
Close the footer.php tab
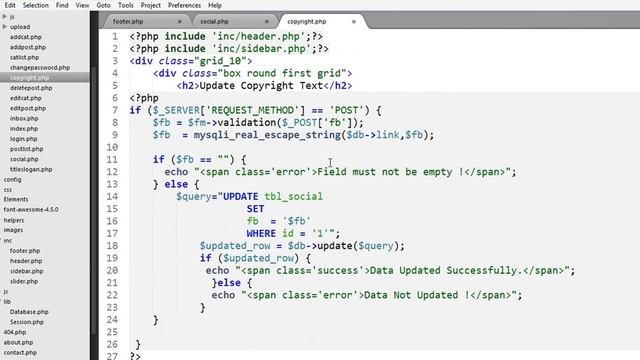click(180, 21)
